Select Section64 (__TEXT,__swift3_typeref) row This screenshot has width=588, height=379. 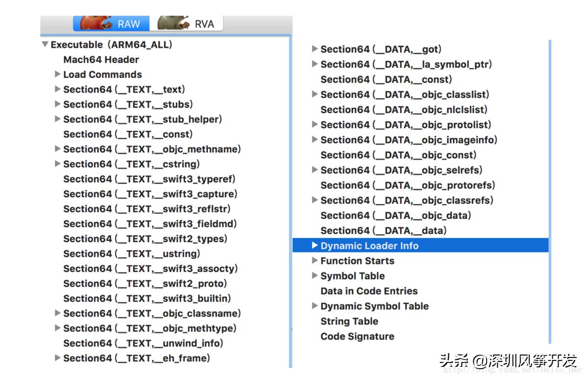(149, 179)
